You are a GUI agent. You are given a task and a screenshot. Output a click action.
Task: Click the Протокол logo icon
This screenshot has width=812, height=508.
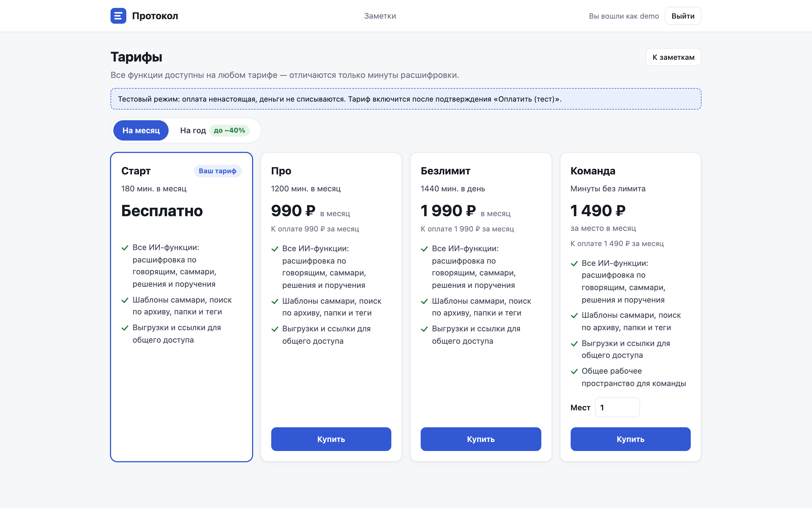coord(118,16)
